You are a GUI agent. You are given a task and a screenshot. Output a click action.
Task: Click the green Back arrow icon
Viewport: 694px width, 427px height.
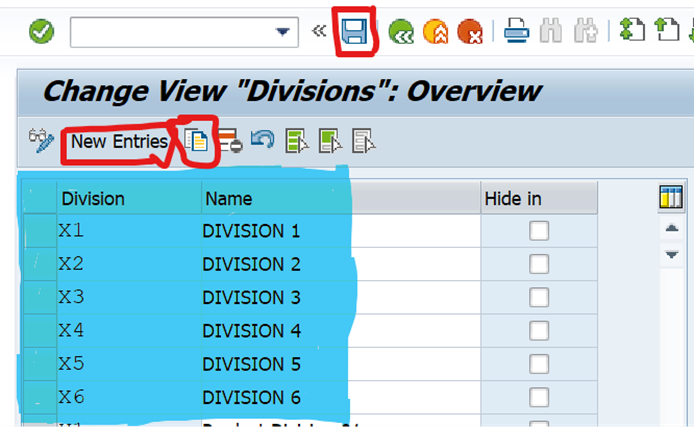point(401,33)
